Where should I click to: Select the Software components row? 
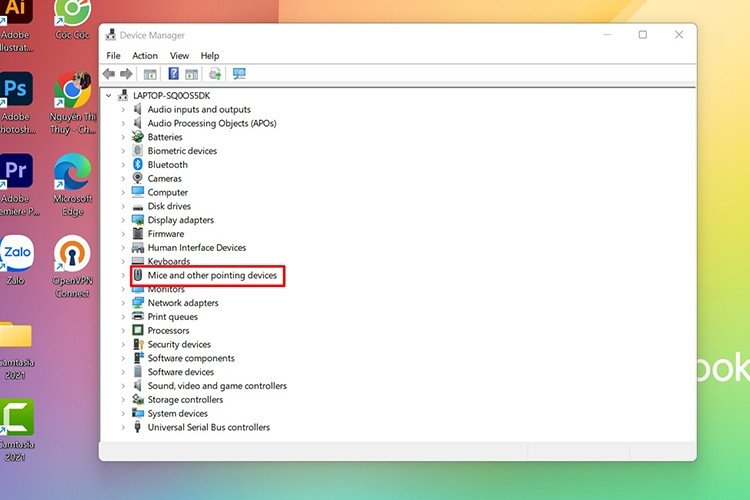tap(191, 358)
